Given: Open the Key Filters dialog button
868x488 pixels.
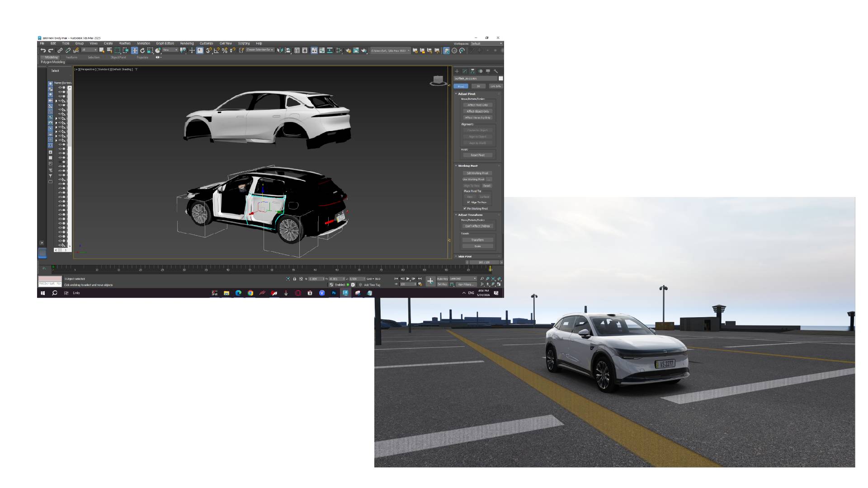Looking at the screenshot, I should (466, 284).
